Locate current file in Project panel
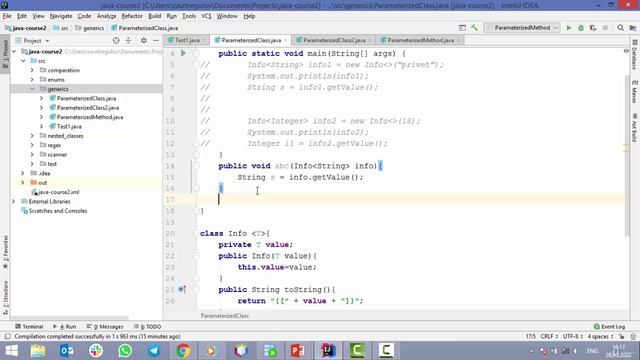 tap(116, 40)
